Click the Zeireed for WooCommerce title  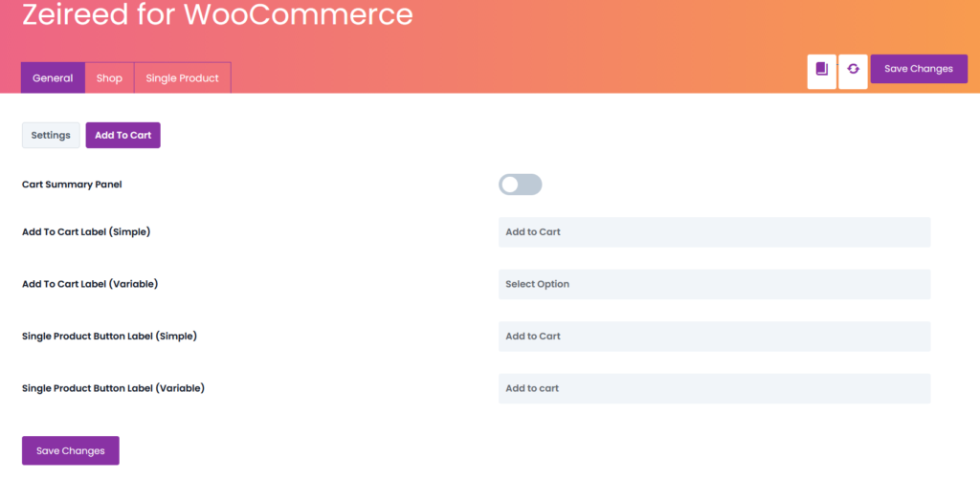tap(217, 14)
